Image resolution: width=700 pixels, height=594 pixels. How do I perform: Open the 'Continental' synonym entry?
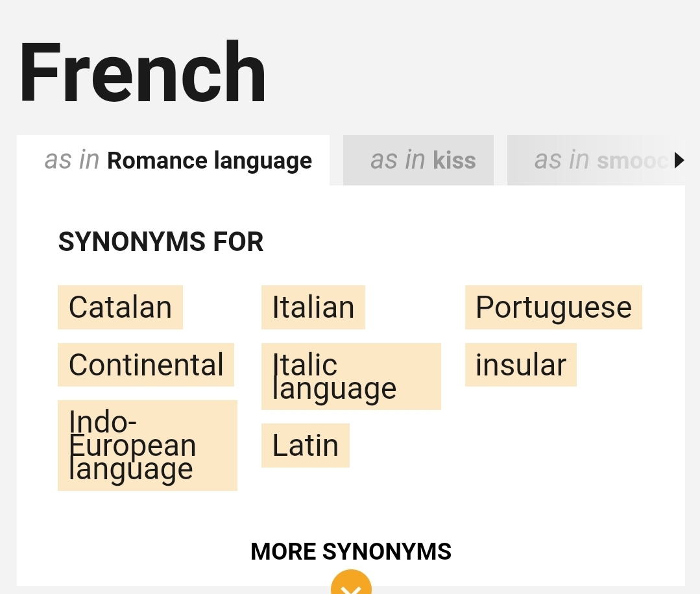[x=147, y=364]
